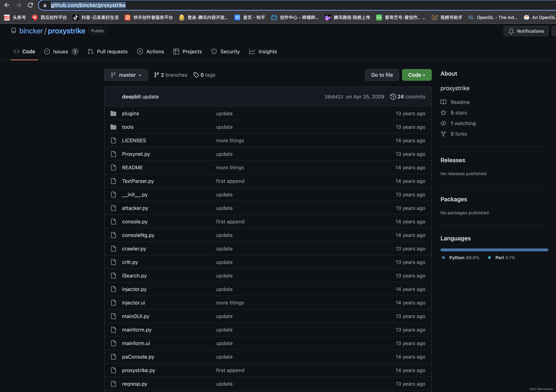Open the Readme book icon link
Screen dimensions: 556x392
(x=443, y=102)
